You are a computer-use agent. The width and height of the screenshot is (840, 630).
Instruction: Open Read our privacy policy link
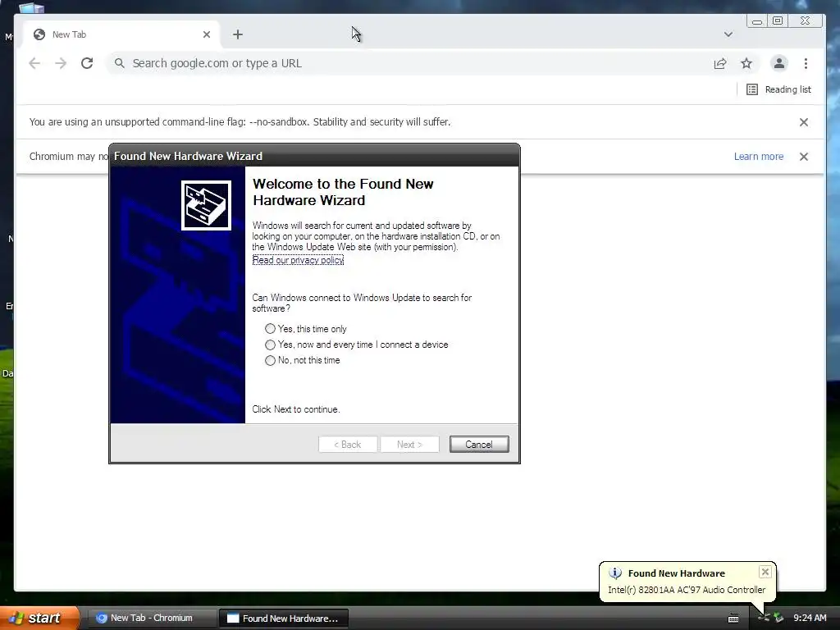click(x=298, y=260)
